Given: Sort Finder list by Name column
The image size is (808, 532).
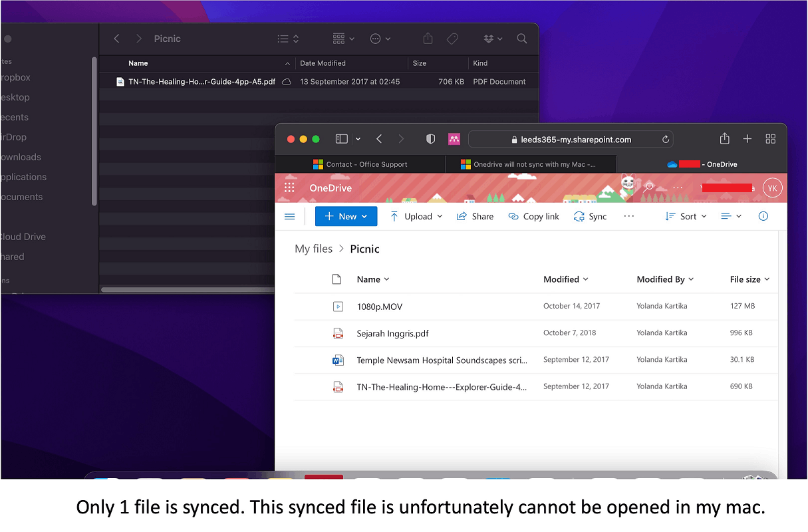Looking at the screenshot, I should [138, 63].
